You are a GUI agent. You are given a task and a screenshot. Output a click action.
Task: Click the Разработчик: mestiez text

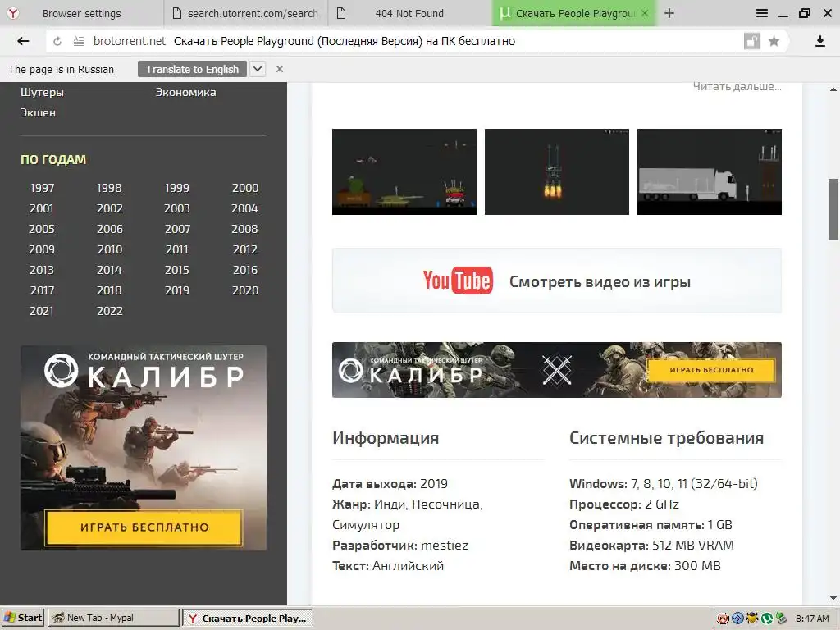(400, 546)
